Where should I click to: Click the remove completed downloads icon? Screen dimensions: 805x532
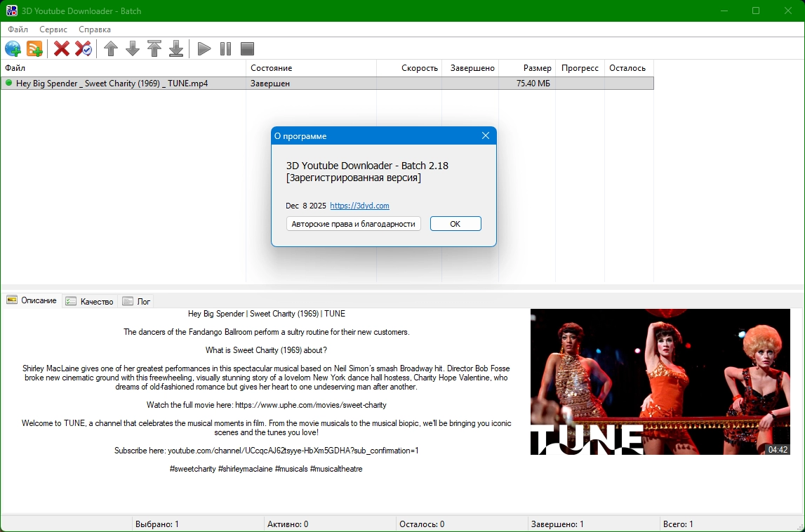point(84,49)
